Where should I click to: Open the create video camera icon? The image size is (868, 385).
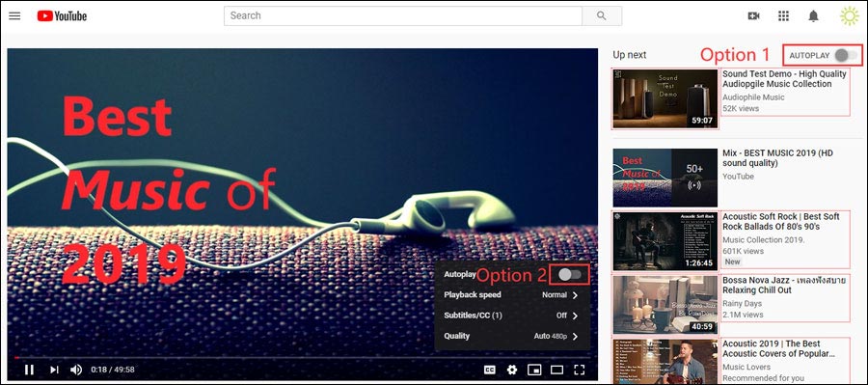(753, 16)
